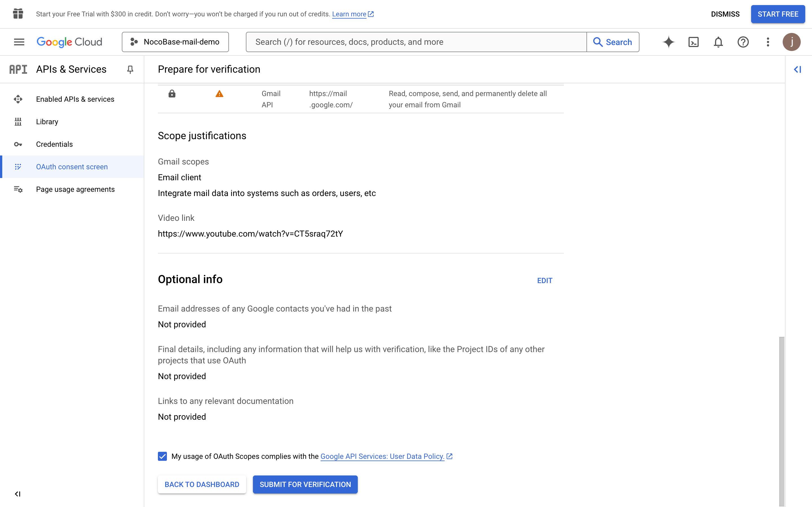Open Google API Services User Data Policy link
This screenshot has height=507, width=812.
click(x=382, y=456)
